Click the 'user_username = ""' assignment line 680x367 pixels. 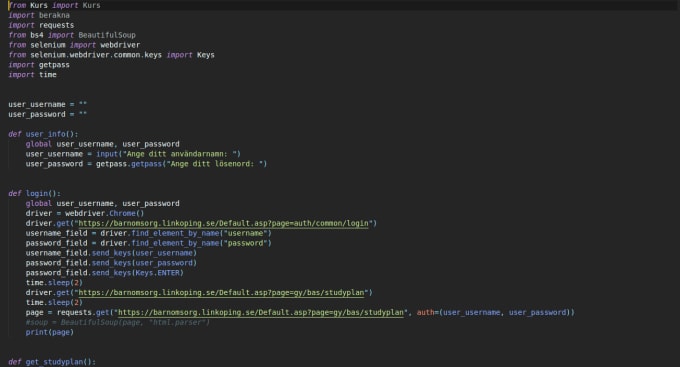pyautogui.click(x=48, y=105)
